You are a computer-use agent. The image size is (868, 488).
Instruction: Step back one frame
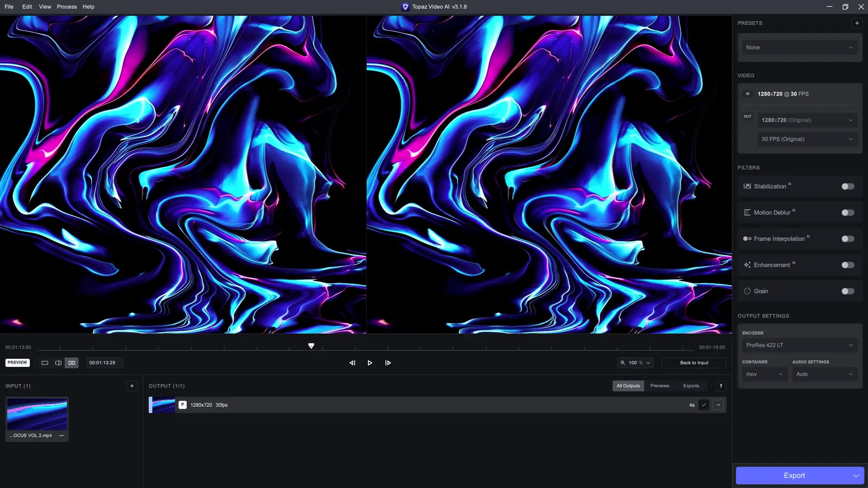[x=352, y=363]
